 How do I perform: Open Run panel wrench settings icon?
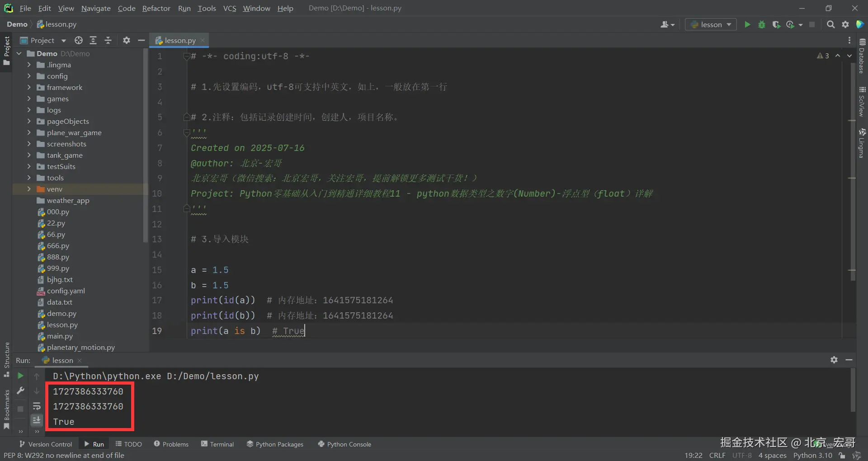point(20,390)
